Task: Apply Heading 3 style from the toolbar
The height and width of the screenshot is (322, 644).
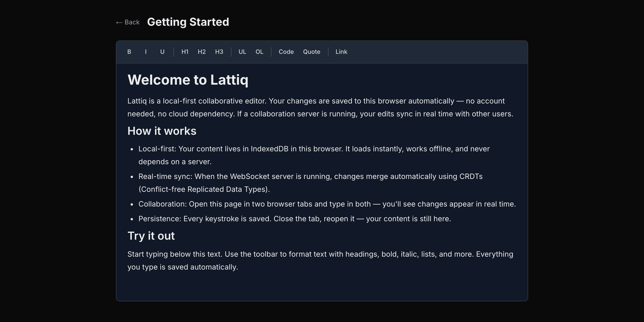Action: [219, 52]
